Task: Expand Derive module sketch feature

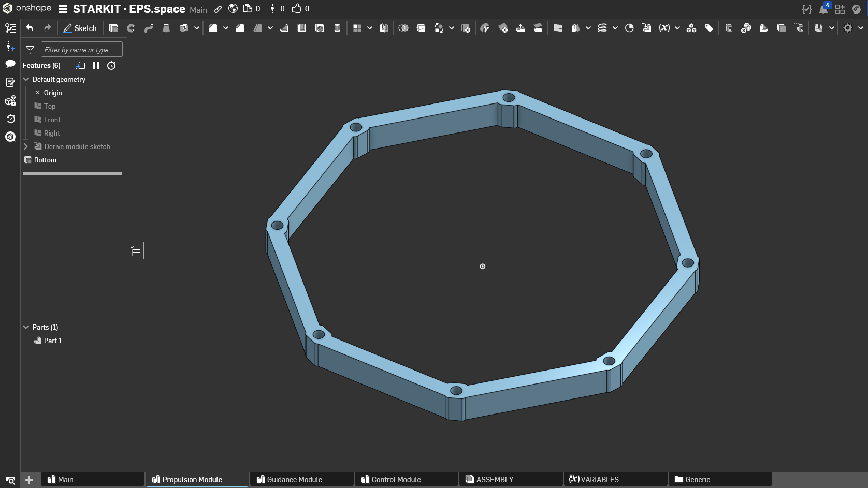Action: pyautogui.click(x=26, y=146)
